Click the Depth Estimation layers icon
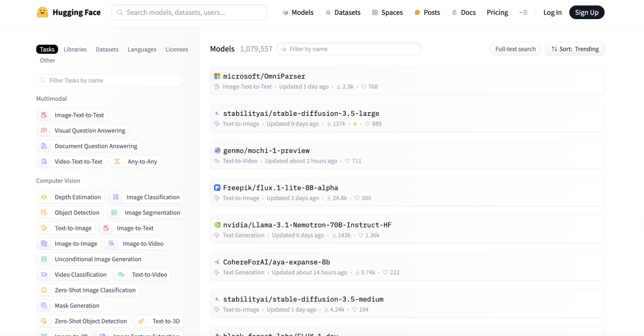The image size is (644, 336). coord(44,197)
